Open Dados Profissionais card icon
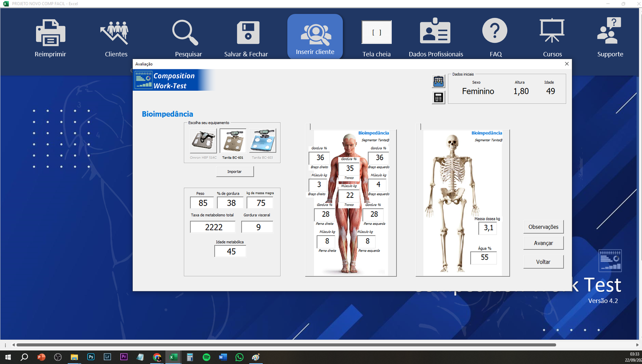This screenshot has height=364, width=642. pos(435,32)
